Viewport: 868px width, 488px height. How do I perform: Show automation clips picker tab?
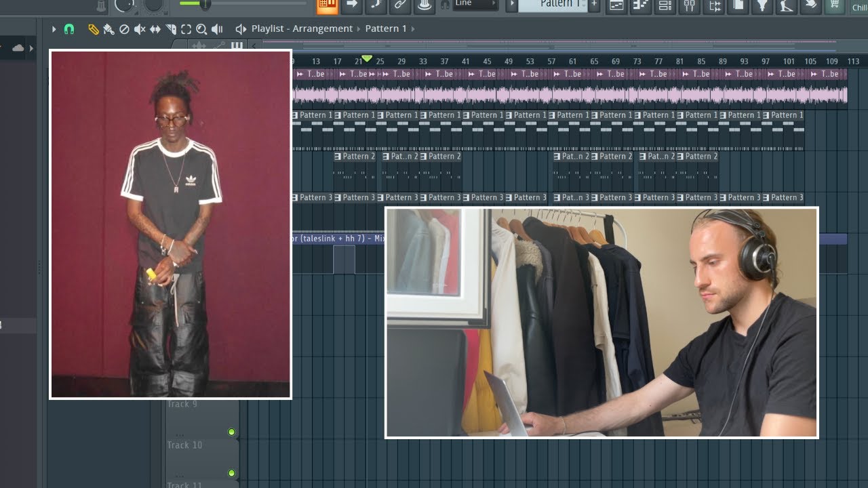218,45
